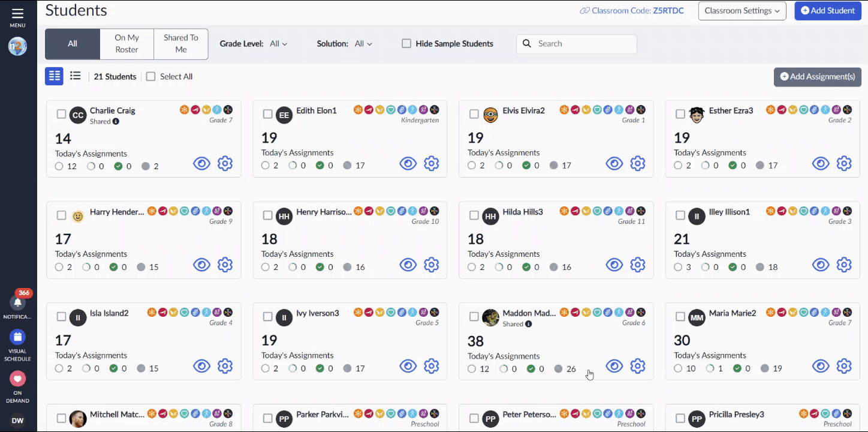Image resolution: width=868 pixels, height=432 pixels.
Task: Click into the Search field
Action: click(577, 44)
